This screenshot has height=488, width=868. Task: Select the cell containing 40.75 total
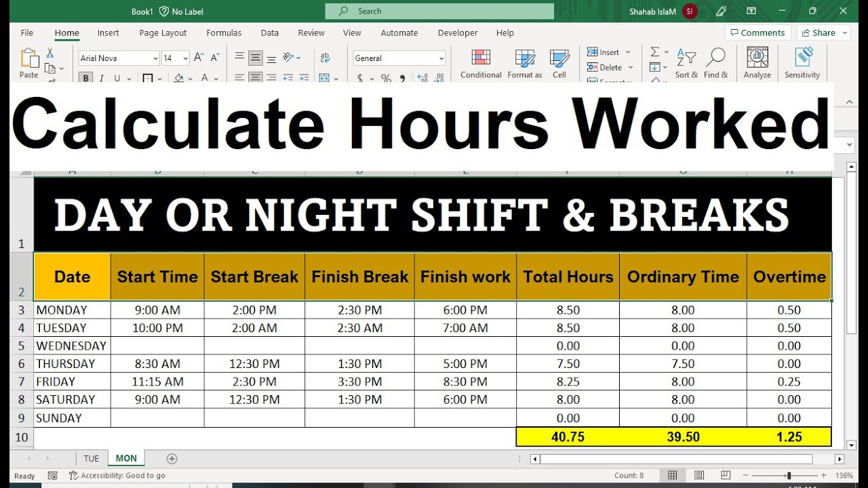coord(568,437)
